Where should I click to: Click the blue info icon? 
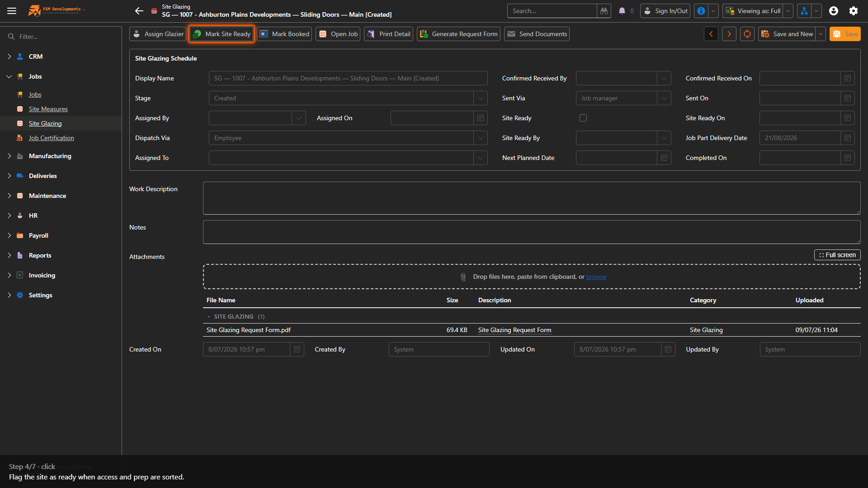[x=701, y=11]
